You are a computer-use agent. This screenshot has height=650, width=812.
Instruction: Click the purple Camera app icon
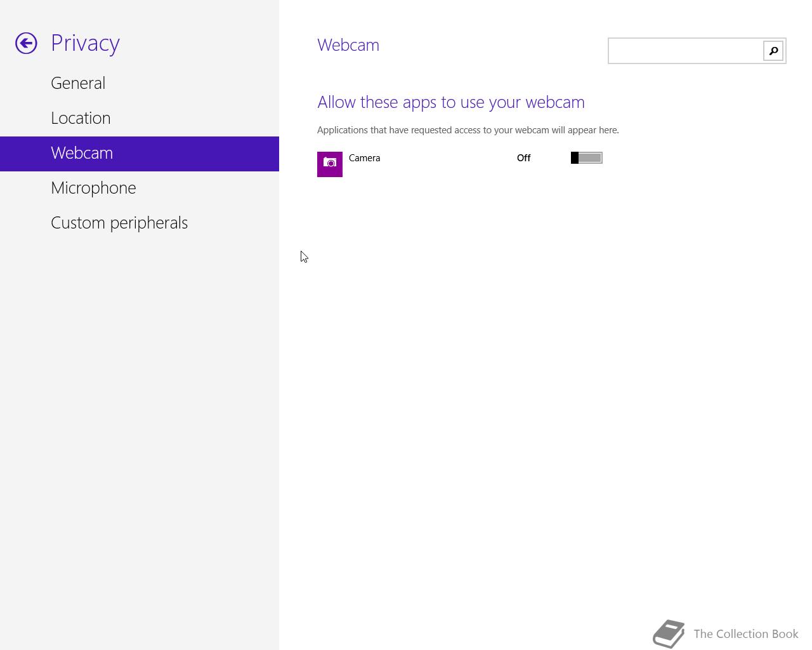(x=330, y=164)
